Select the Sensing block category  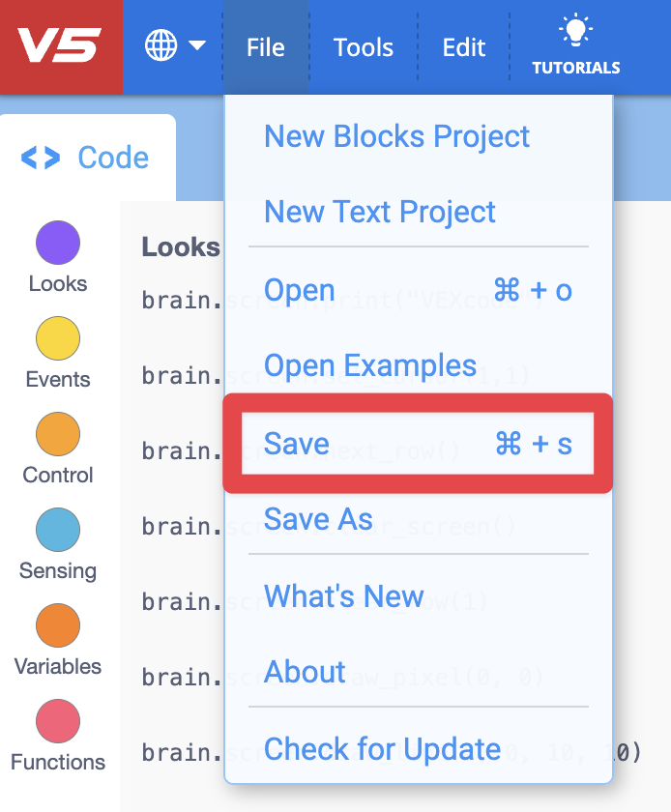pos(57,541)
